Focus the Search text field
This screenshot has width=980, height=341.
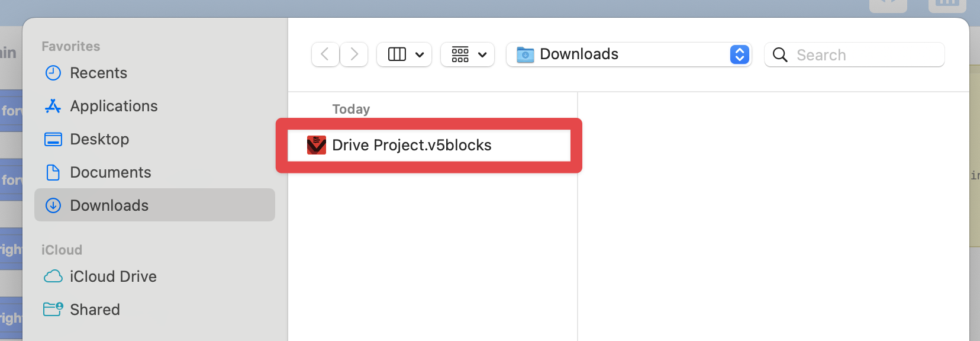click(x=864, y=55)
